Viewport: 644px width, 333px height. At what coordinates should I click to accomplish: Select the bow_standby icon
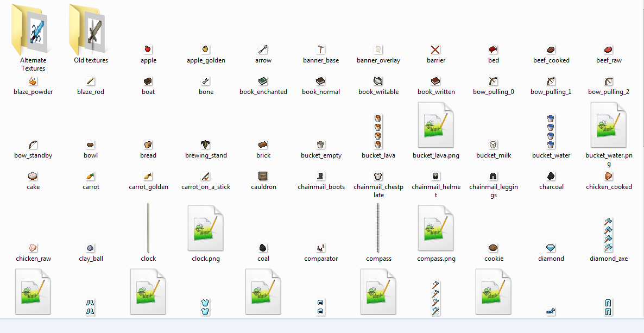33,144
